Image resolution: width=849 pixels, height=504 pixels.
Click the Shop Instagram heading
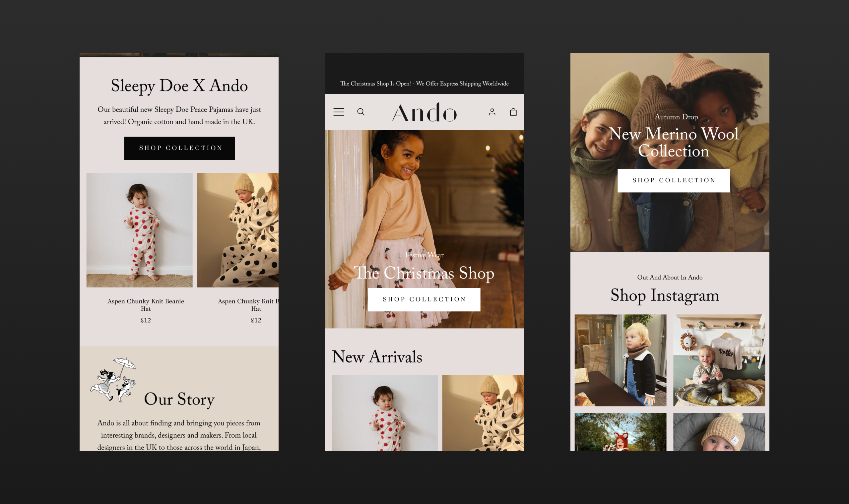click(x=665, y=295)
